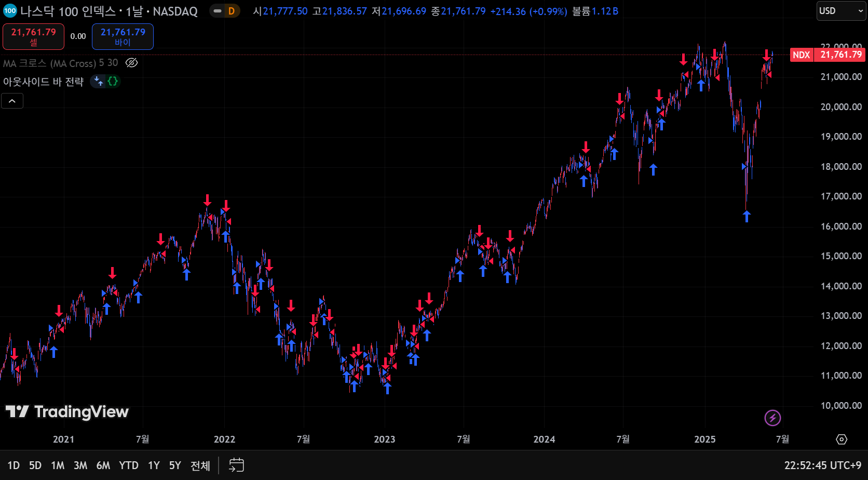Screen dimensions: 868x480
Task: Click the purple lightning flash icon
Action: click(772, 418)
